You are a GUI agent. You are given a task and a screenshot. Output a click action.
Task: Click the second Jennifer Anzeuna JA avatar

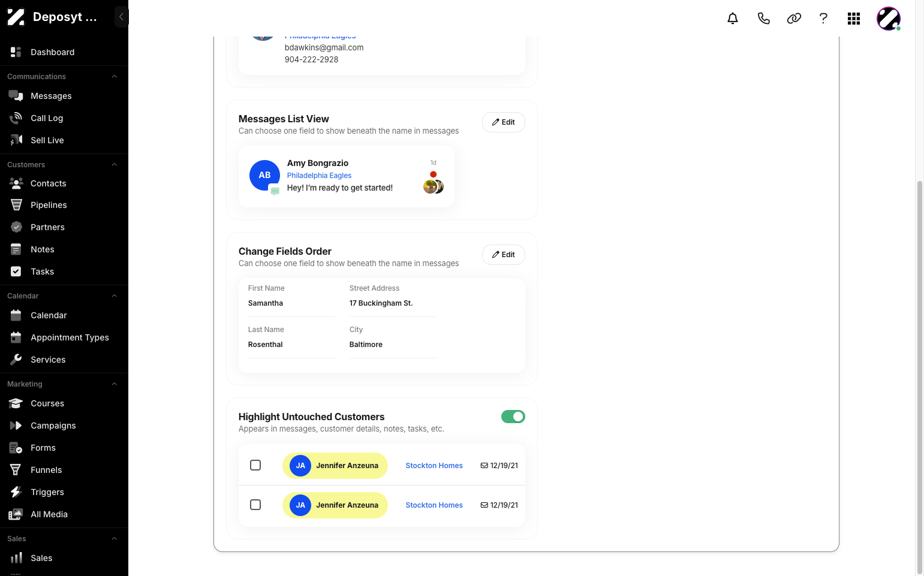300,505
